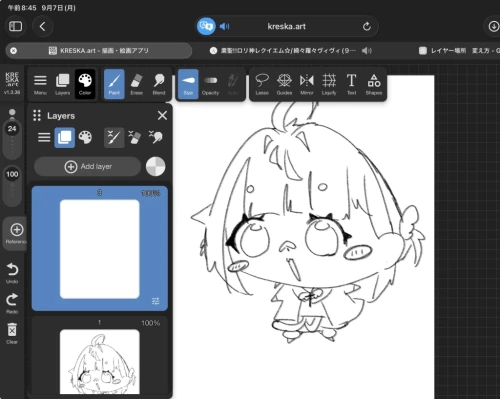Open the Color palette swatch
500x399 pixels.
tap(85, 84)
